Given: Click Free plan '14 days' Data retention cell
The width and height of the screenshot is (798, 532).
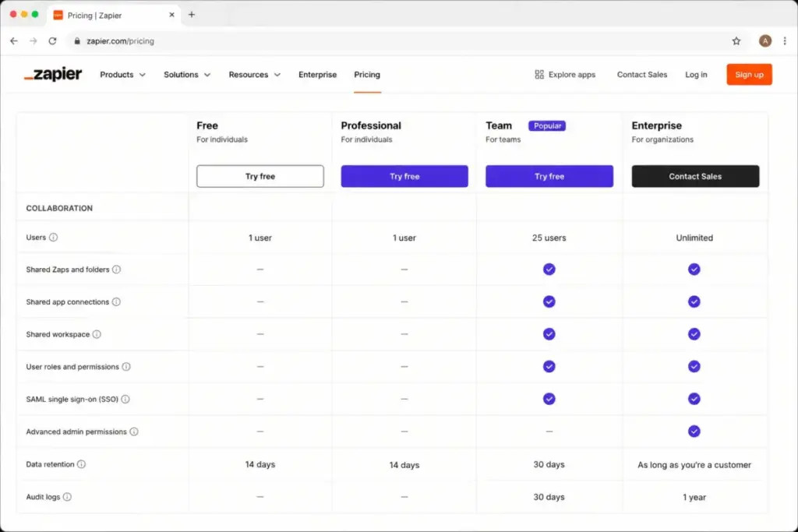Looking at the screenshot, I should pos(260,464).
